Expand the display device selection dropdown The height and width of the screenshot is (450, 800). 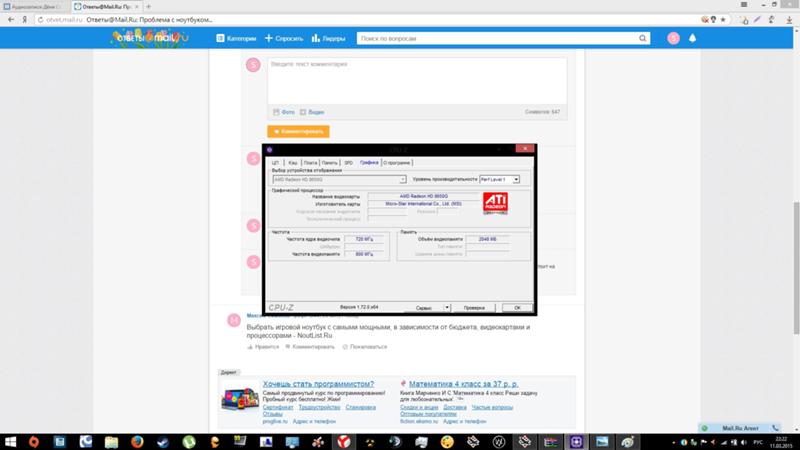click(402, 180)
